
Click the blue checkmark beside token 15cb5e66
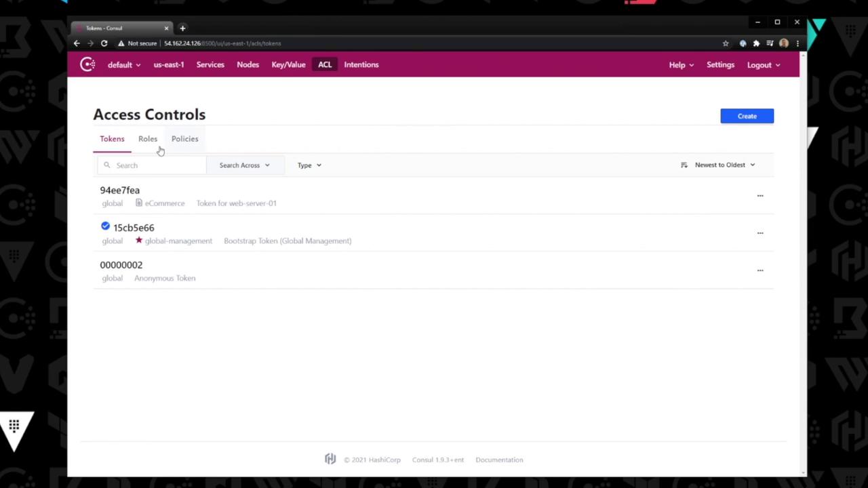[105, 226]
